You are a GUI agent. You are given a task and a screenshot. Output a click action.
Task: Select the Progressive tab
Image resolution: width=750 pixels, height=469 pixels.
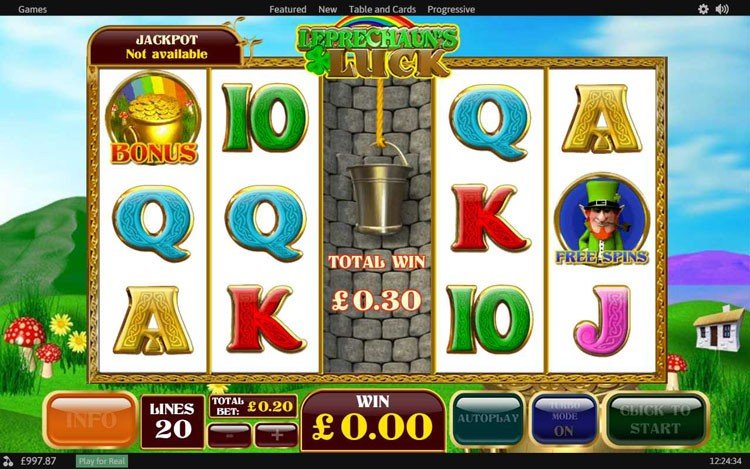pos(451,9)
